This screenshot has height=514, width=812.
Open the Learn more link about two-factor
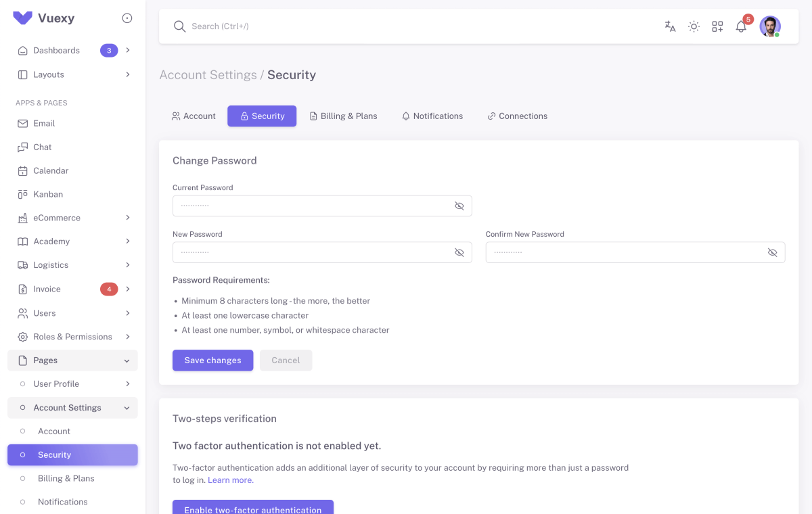(230, 480)
